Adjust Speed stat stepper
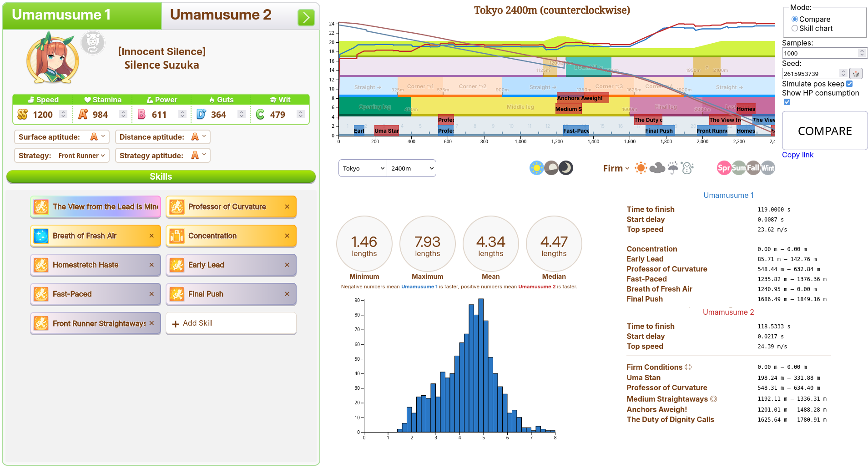The image size is (868, 468). click(x=64, y=115)
